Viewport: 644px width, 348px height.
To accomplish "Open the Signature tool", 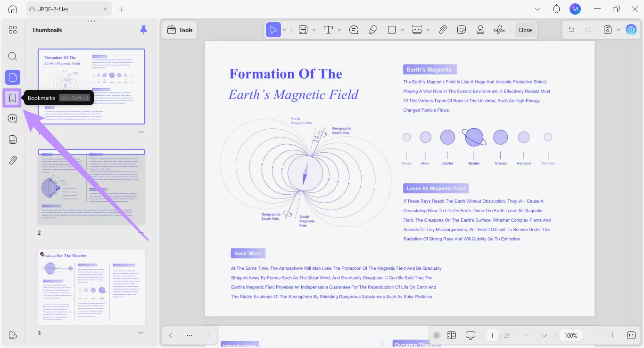I will tap(499, 30).
